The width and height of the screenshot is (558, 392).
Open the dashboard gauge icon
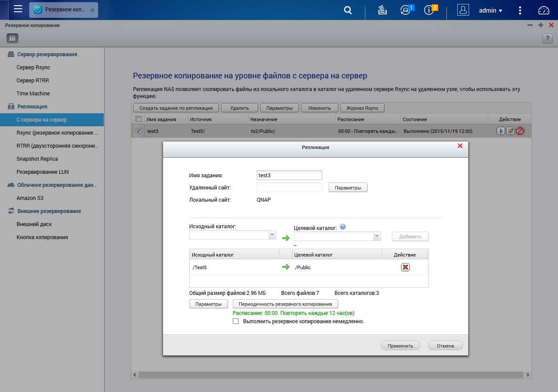coord(544,10)
